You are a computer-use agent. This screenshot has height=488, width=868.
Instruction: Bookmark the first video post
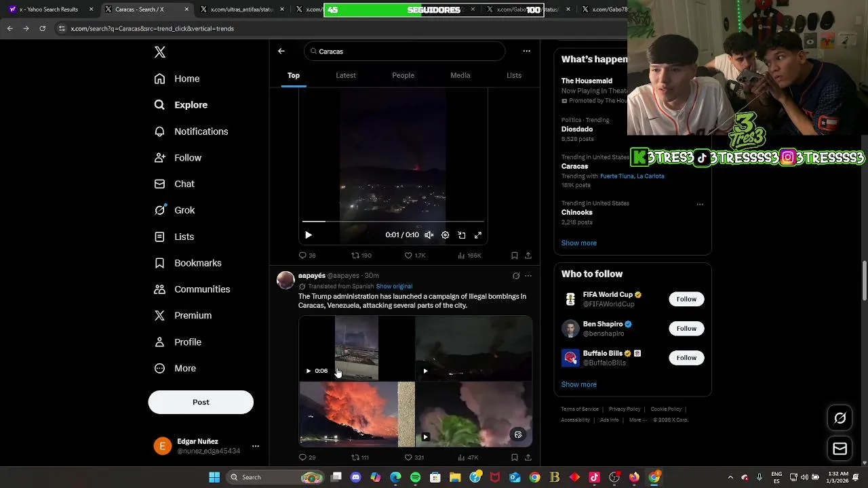tap(515, 256)
